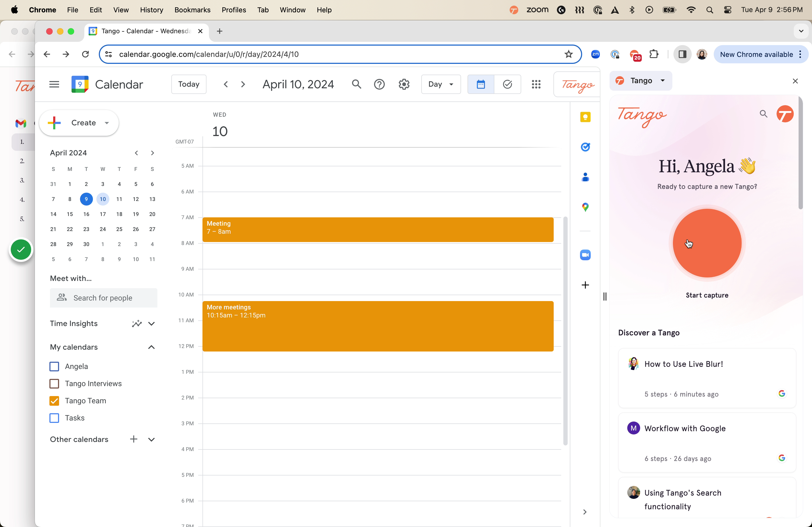Click the plus icon to get add-ons
The image size is (812, 527).
(585, 285)
